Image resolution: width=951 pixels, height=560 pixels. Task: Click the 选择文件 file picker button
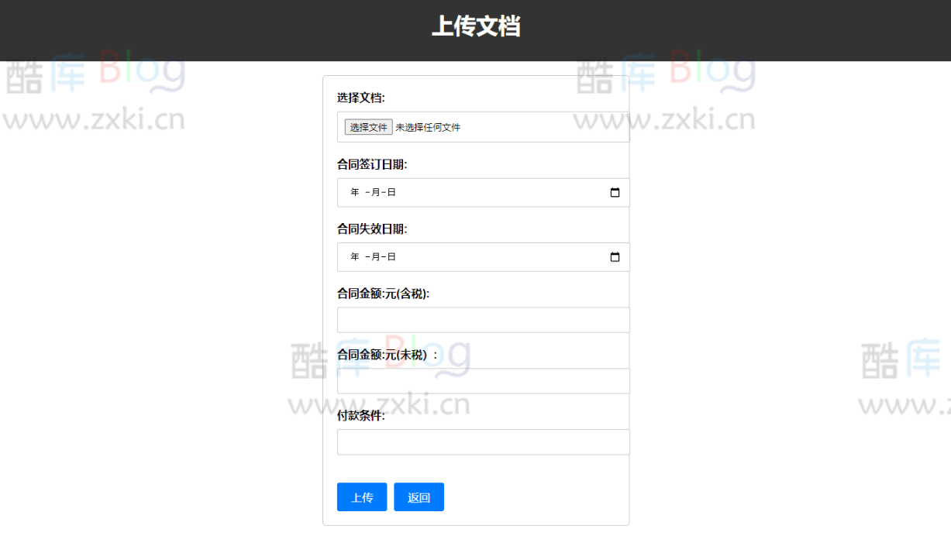367,126
